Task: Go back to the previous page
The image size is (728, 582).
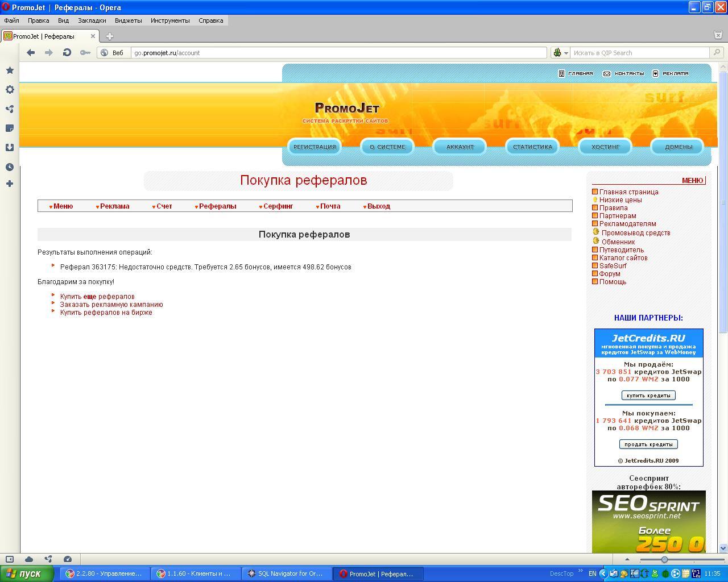Action: [31, 52]
